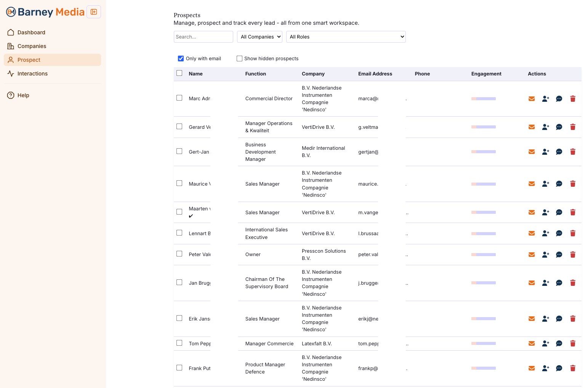Select the Lennart row checkbox
This screenshot has height=388, width=588.
179,233
